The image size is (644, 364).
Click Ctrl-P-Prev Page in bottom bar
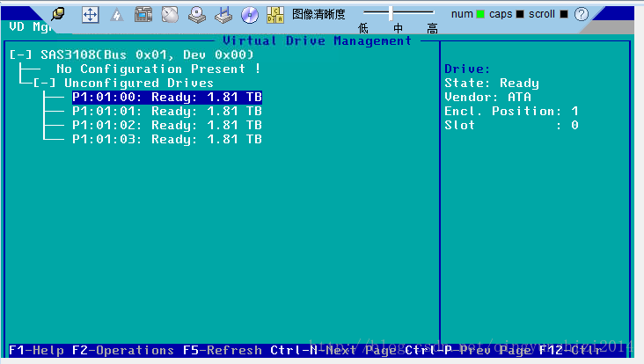tap(468, 350)
